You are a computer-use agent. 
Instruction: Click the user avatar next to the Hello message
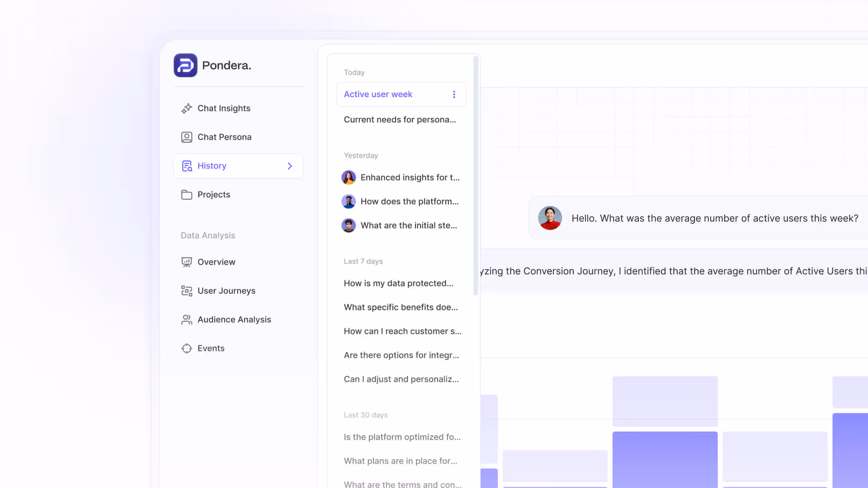(x=550, y=218)
